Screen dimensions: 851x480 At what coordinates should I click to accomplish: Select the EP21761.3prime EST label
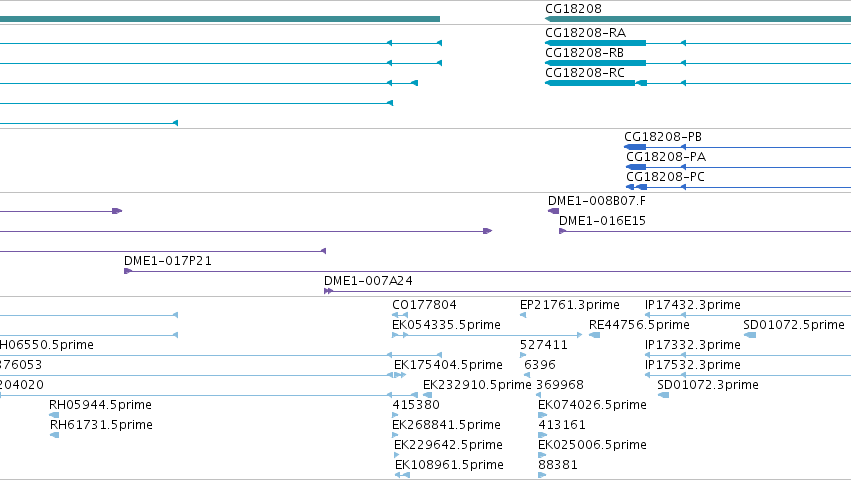[x=569, y=305]
